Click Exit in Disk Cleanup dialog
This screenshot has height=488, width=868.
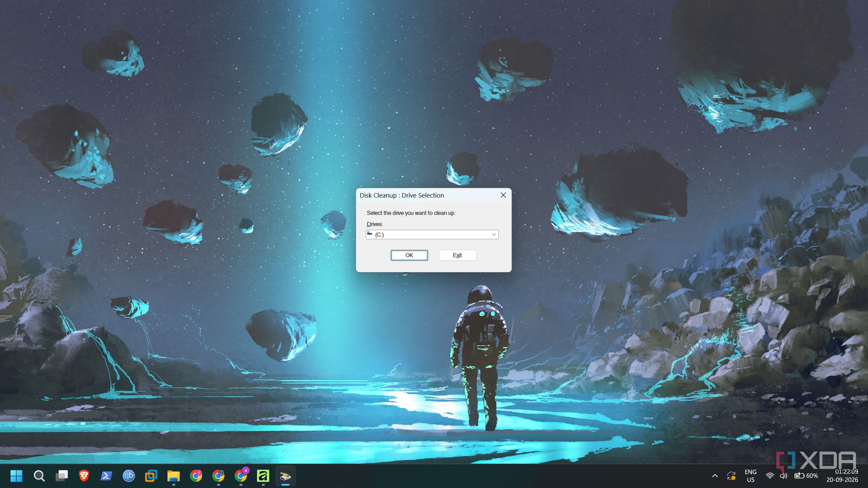[457, 255]
